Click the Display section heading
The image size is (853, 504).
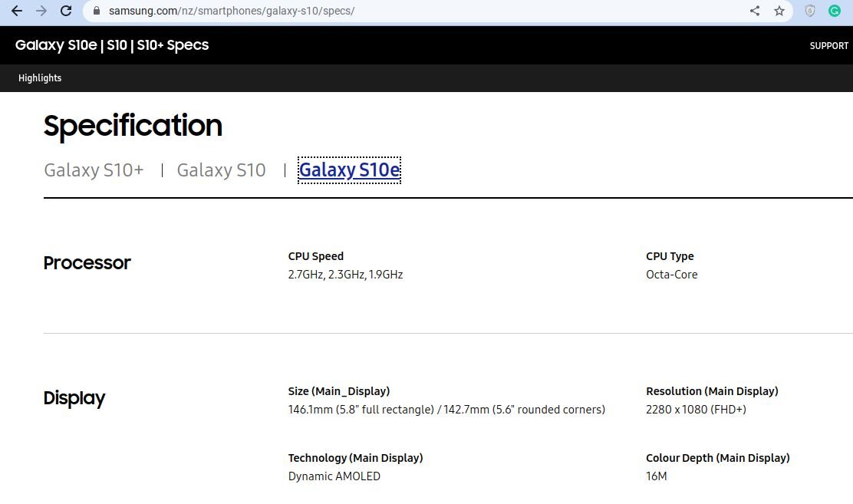point(74,398)
